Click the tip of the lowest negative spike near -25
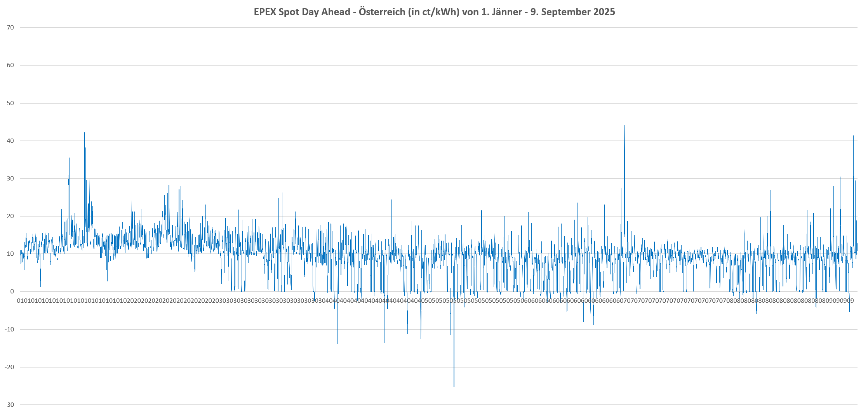The height and width of the screenshot is (411, 868). pos(454,386)
